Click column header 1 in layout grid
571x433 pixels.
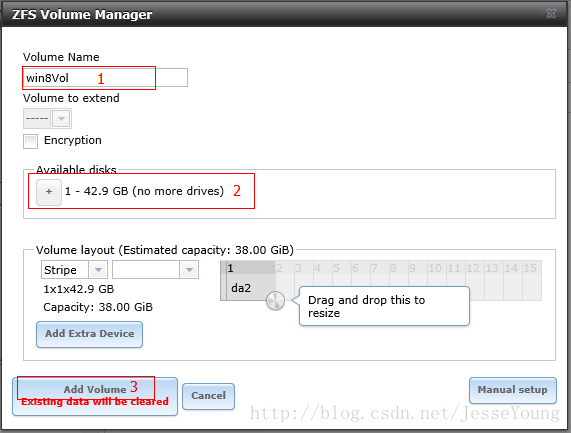coord(251,268)
